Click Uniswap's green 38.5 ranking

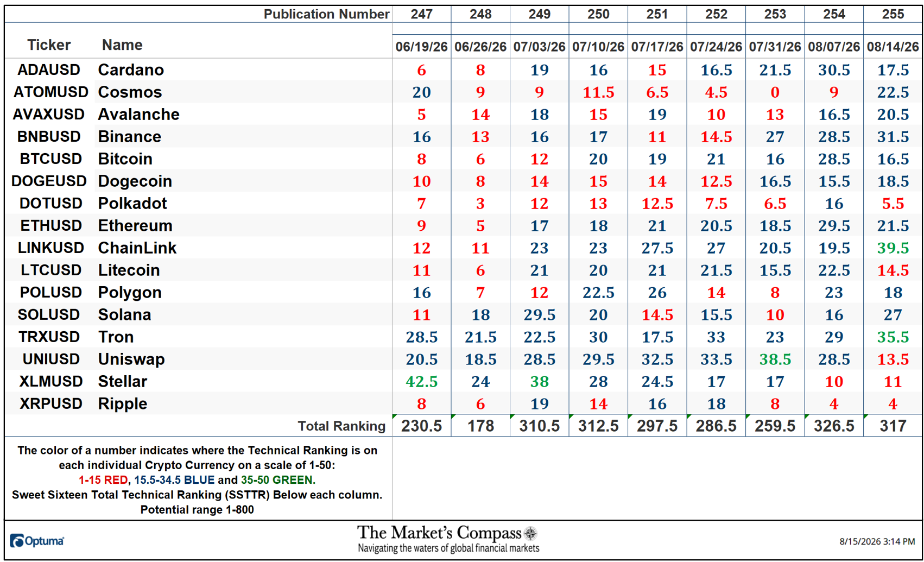click(775, 359)
